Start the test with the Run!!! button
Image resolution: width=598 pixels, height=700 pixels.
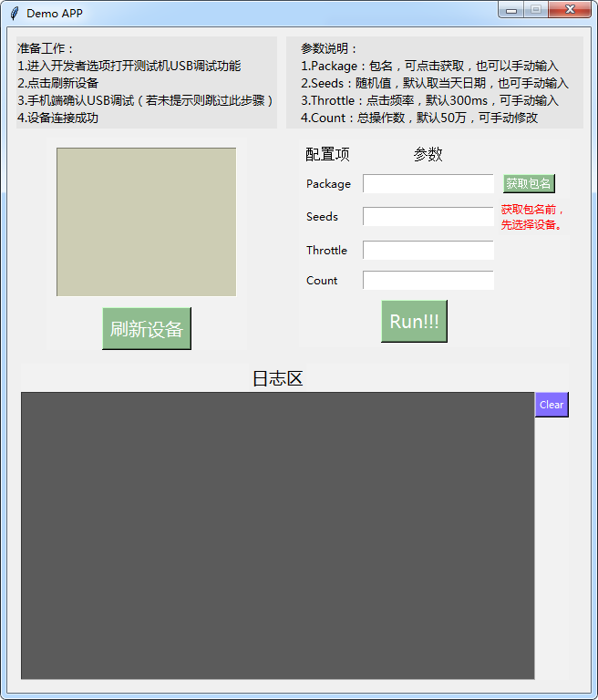414,322
